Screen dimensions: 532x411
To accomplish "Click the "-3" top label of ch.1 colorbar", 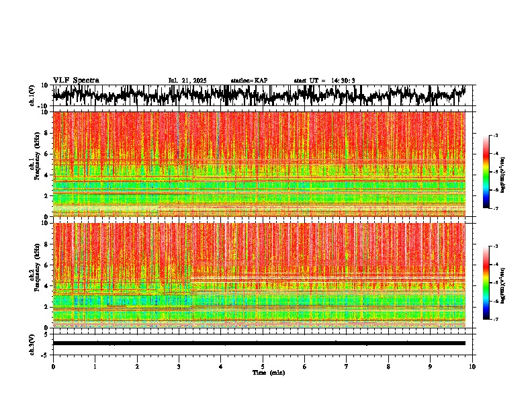I will click(496, 135).
